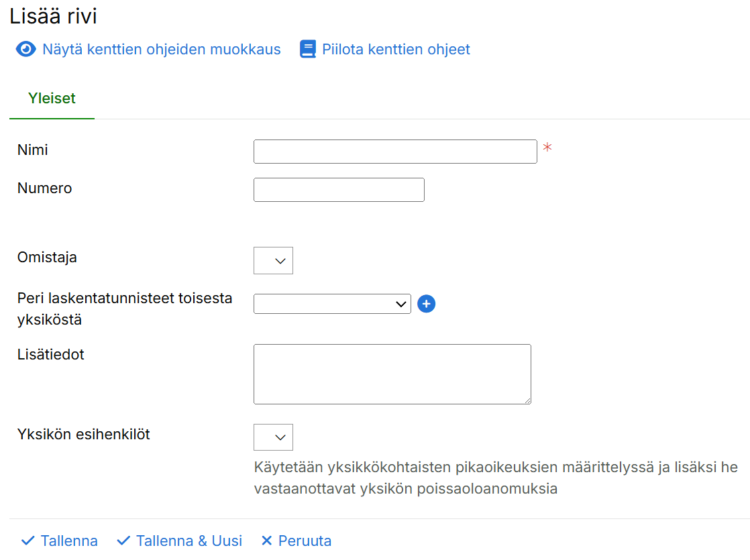Focus the Nimi text field
This screenshot has width=750, height=560.
coord(395,152)
